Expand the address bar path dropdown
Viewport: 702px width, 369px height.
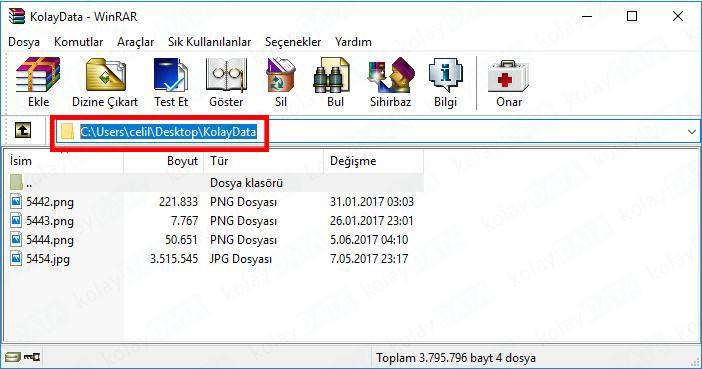click(692, 132)
